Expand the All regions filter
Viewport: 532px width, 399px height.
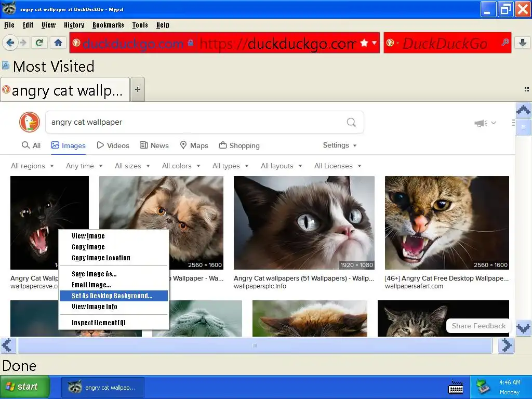[32, 166]
